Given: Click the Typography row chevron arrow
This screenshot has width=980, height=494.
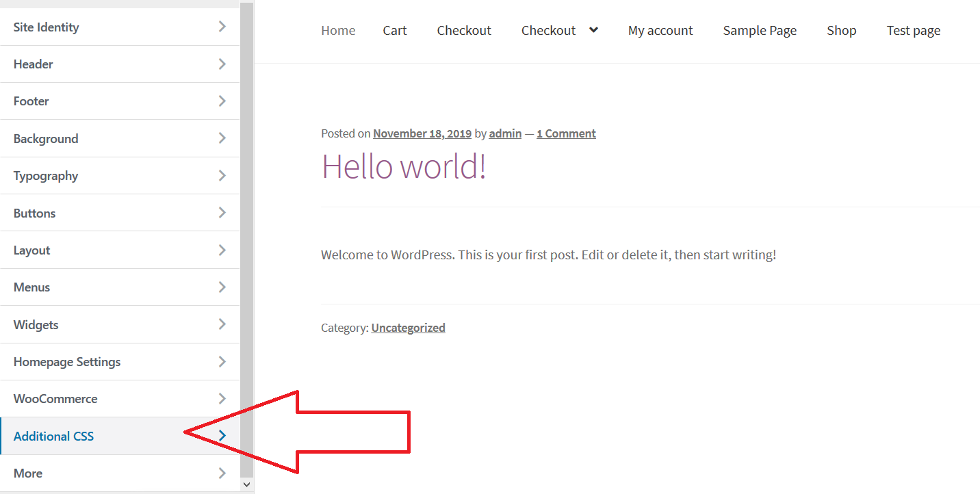Looking at the screenshot, I should (222, 176).
